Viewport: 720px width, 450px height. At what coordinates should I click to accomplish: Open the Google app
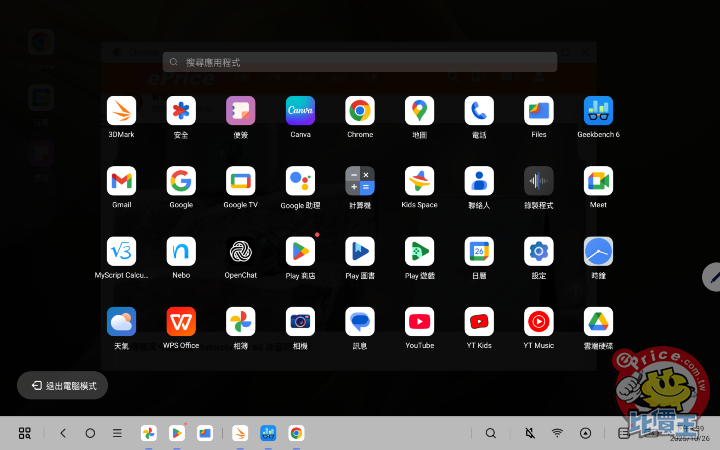[181, 181]
